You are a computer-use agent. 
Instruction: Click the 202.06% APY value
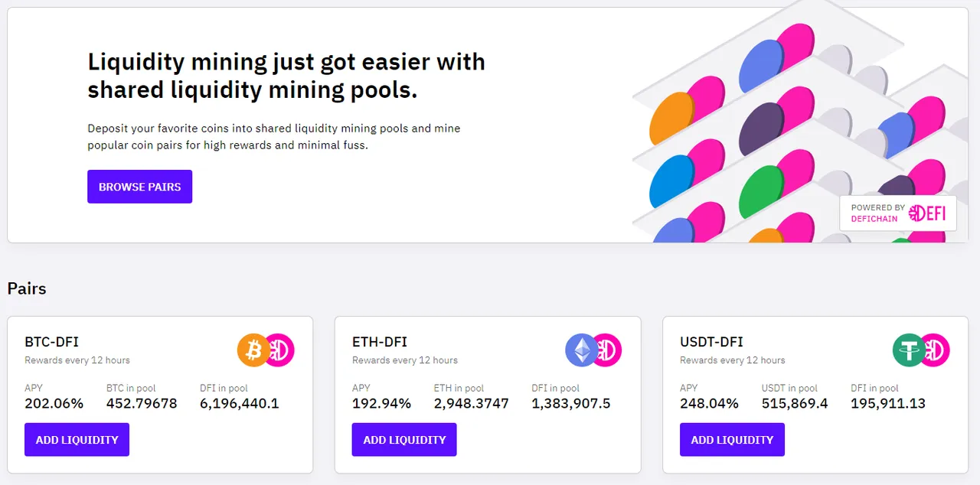(x=54, y=403)
